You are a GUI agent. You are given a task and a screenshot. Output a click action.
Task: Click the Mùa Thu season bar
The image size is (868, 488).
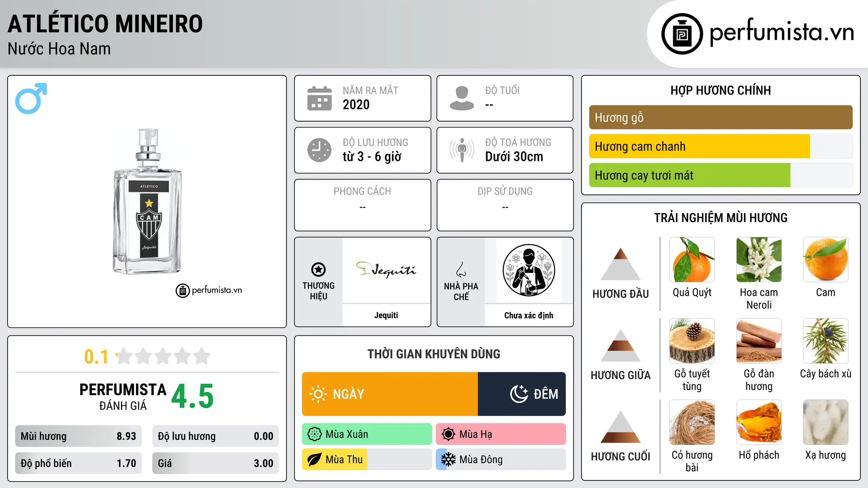(x=367, y=460)
